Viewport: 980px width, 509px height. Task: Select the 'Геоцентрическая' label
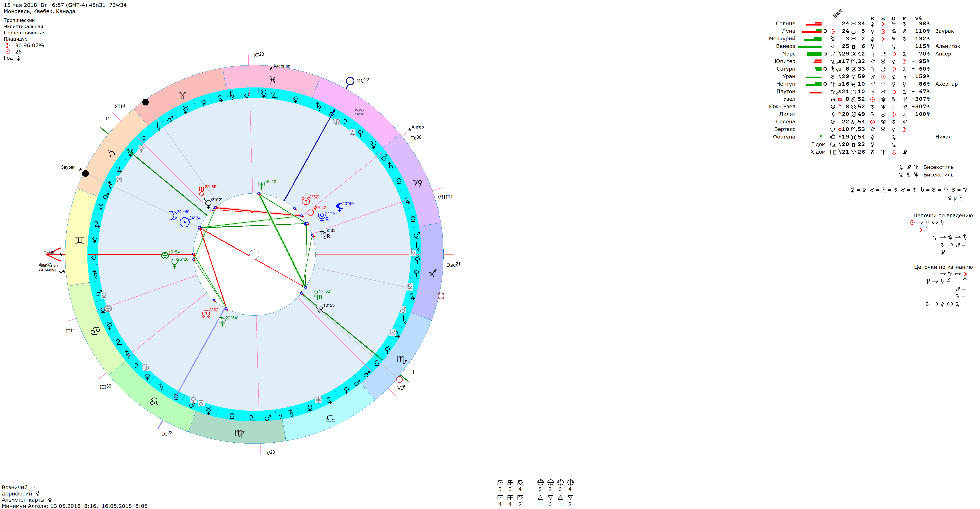(x=25, y=33)
